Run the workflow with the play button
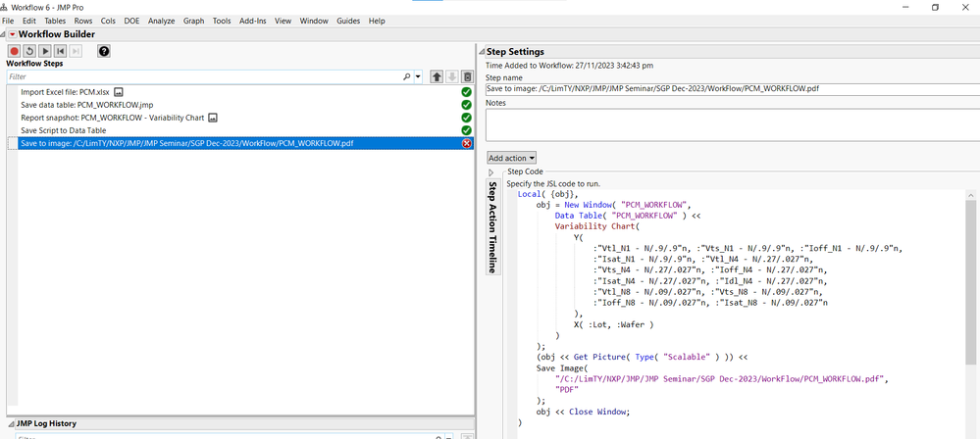Screen dimensions: 980x439 [x=45, y=51]
